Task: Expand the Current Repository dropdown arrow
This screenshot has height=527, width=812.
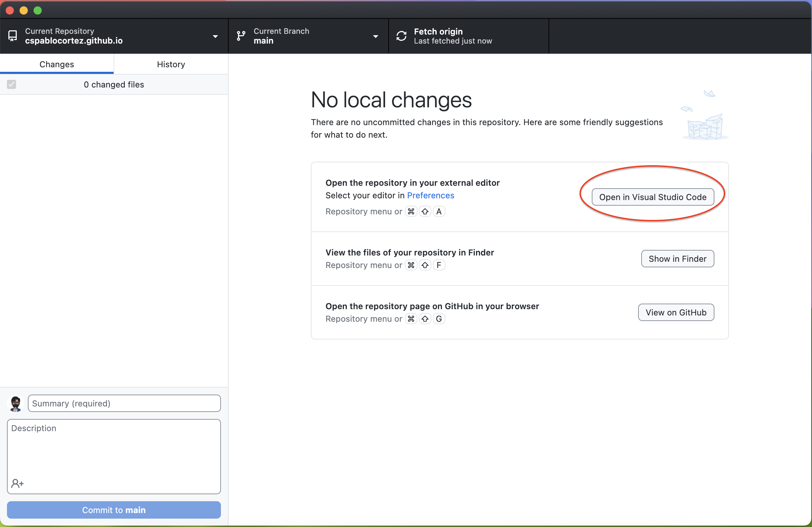Action: (215, 36)
